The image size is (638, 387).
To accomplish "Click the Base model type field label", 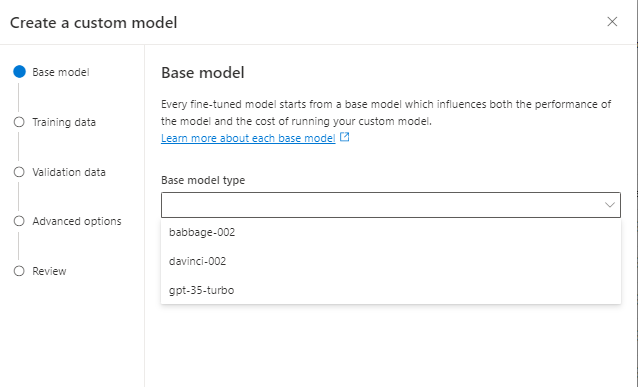I will click(203, 180).
